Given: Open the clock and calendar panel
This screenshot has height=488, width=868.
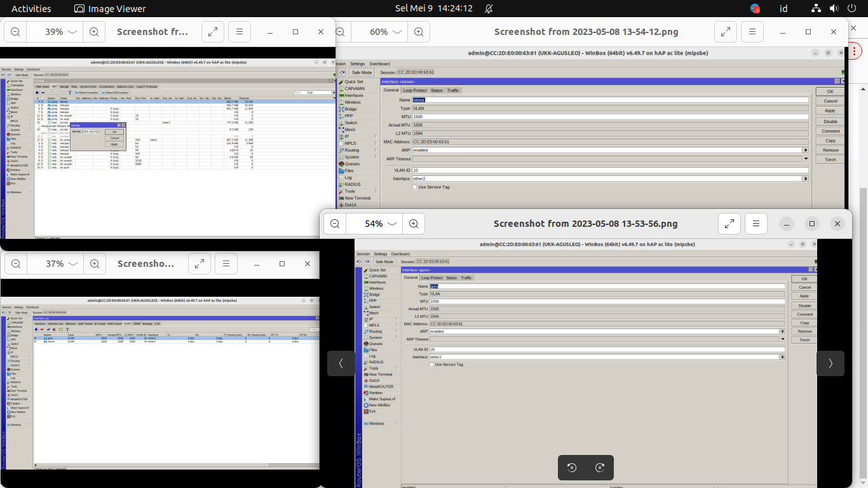Looking at the screenshot, I should 434,9.
